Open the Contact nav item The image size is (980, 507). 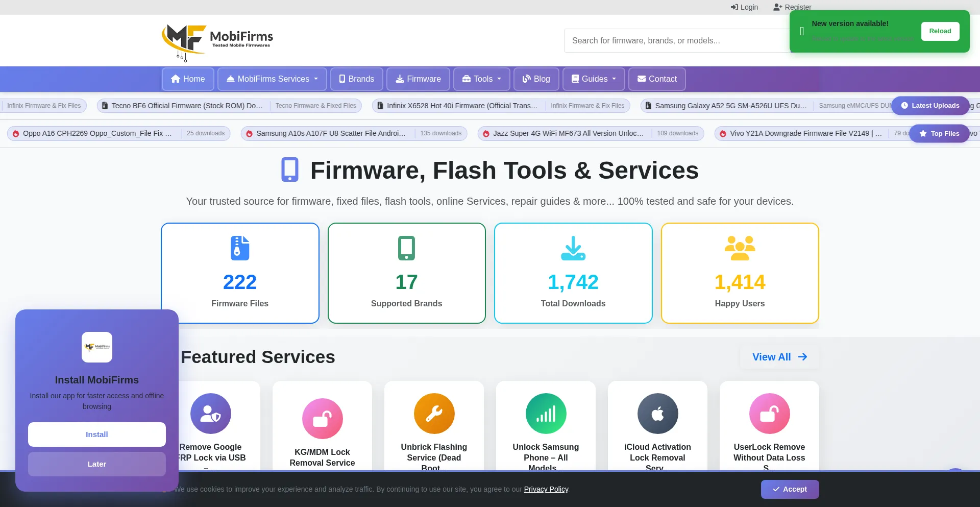point(657,79)
